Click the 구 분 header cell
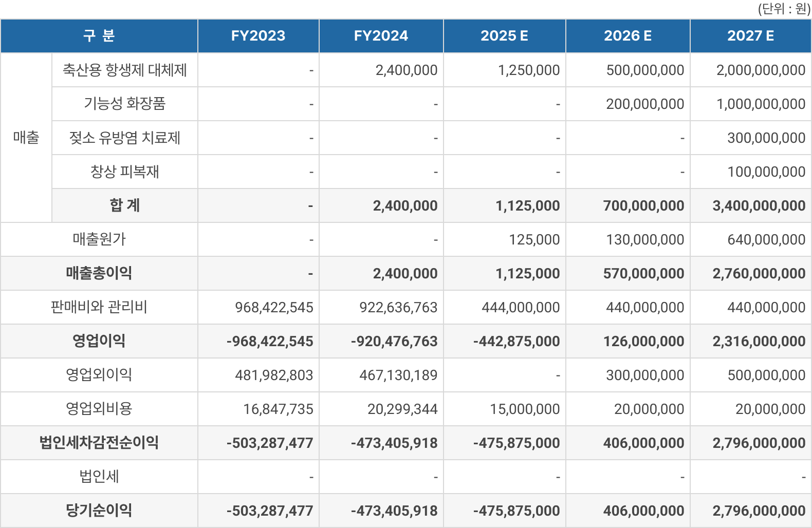 99,36
